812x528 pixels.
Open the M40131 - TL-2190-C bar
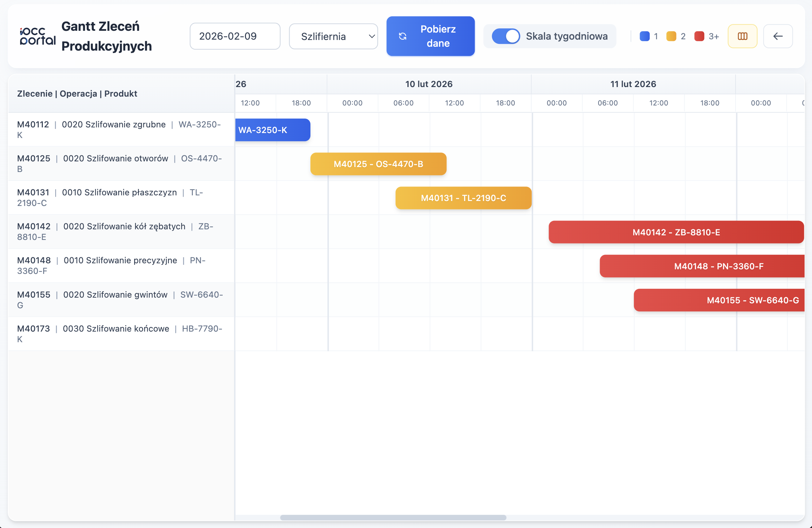coord(463,198)
